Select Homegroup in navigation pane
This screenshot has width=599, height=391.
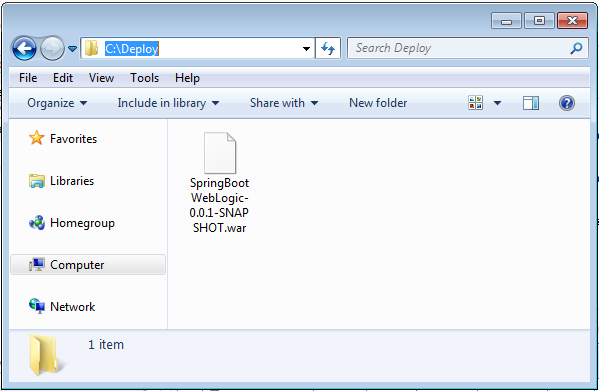(82, 223)
